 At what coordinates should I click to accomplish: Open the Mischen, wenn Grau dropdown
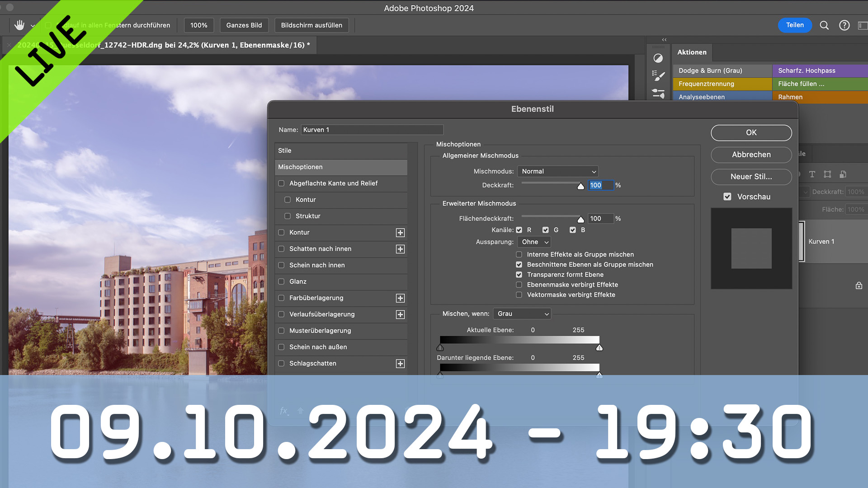point(522,314)
